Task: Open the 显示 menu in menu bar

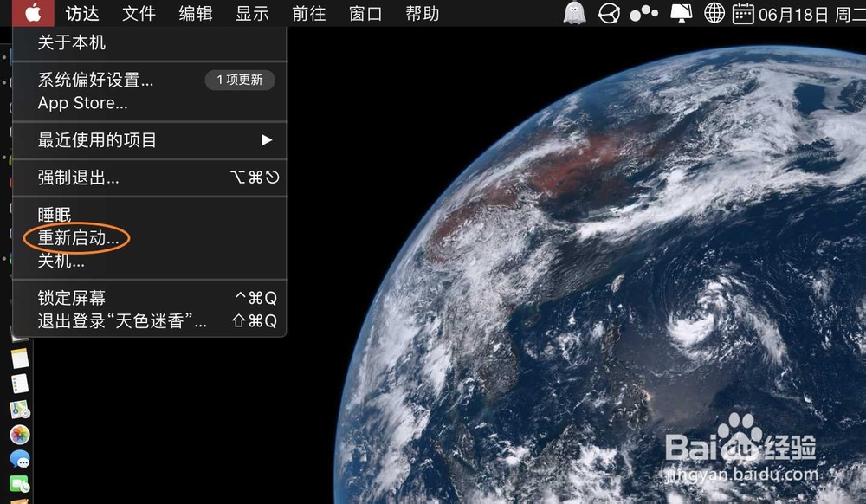Action: tap(252, 13)
